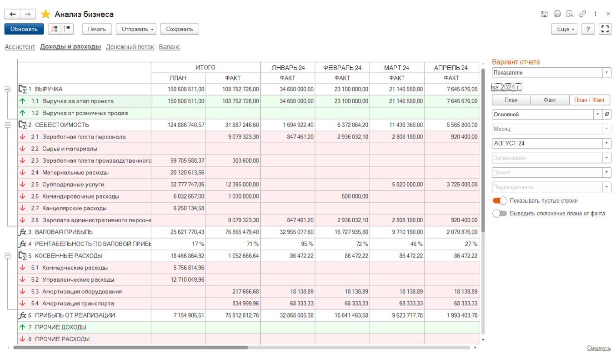Click the collapse all groups icon
The height and width of the screenshot is (364, 616).
point(67,29)
